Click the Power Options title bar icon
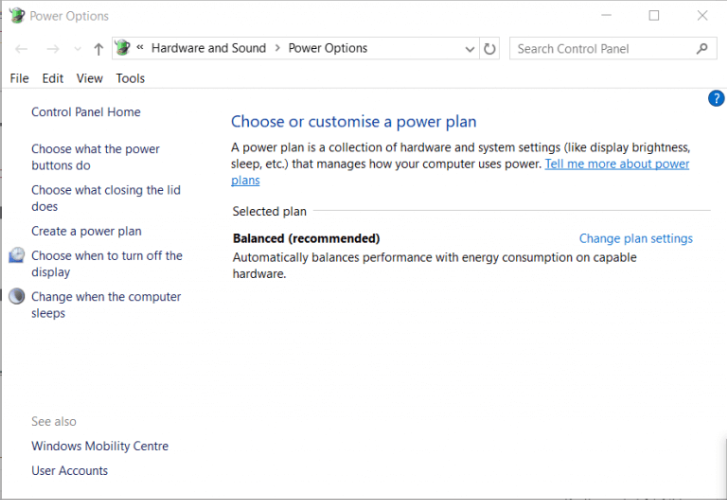Viewport: 727px width, 500px height. pyautogui.click(x=17, y=16)
